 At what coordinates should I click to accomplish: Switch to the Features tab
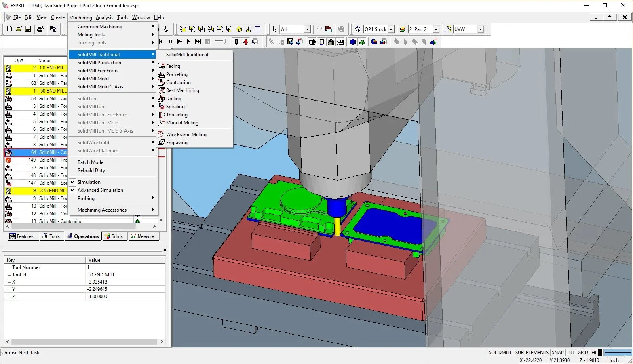(x=22, y=236)
